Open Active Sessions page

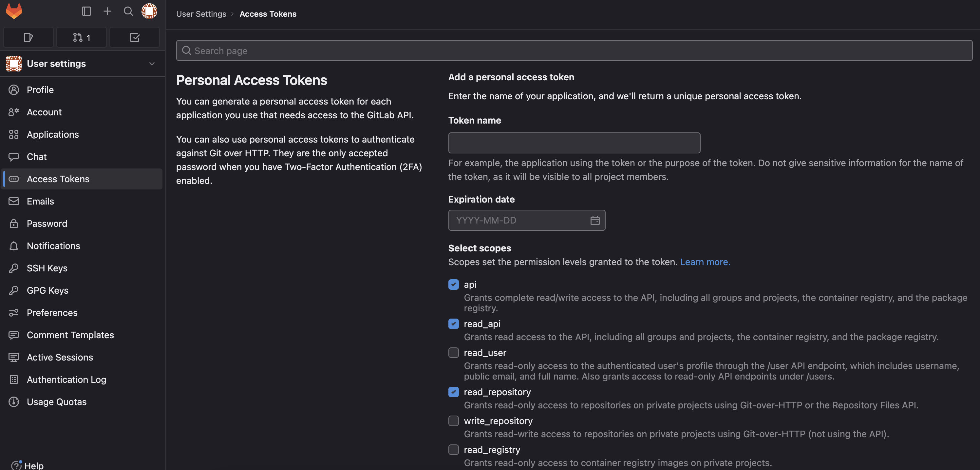[82, 357]
